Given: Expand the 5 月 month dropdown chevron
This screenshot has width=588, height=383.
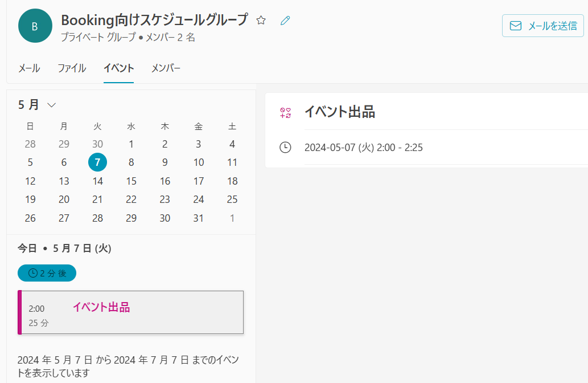Looking at the screenshot, I should tap(52, 105).
